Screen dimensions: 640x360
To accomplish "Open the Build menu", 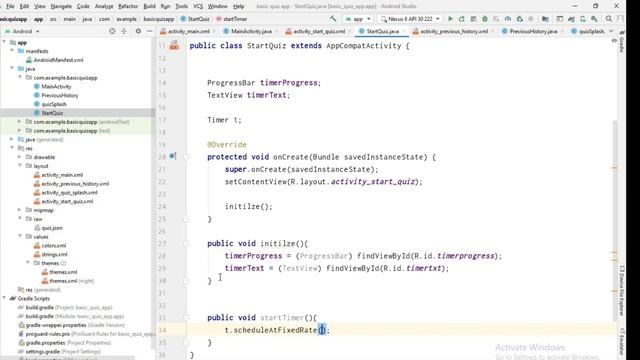I will [x=149, y=6].
